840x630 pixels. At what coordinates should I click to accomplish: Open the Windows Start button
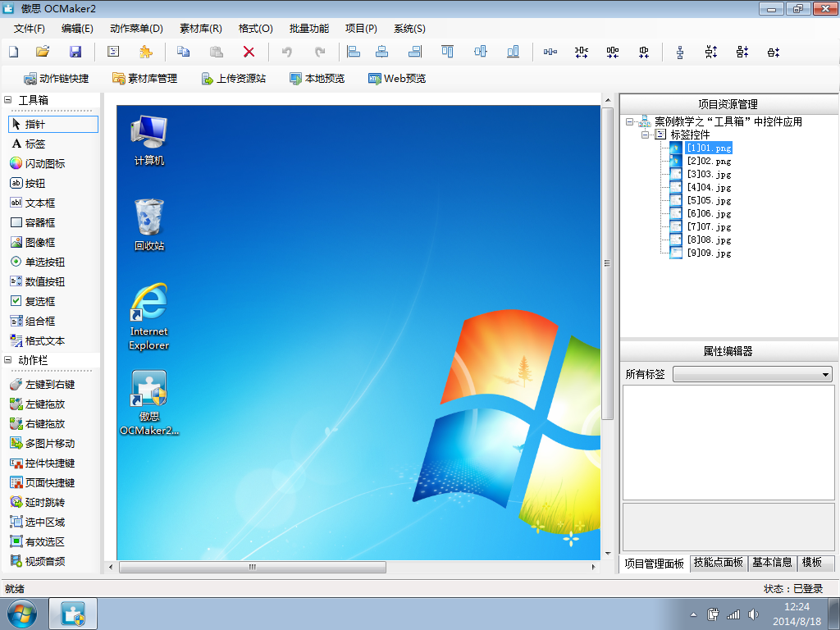click(22, 614)
